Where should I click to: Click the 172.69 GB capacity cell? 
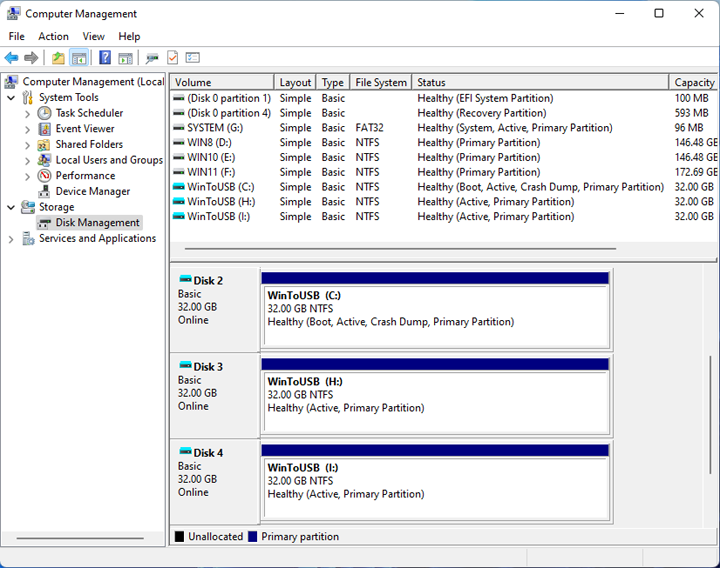[696, 172]
